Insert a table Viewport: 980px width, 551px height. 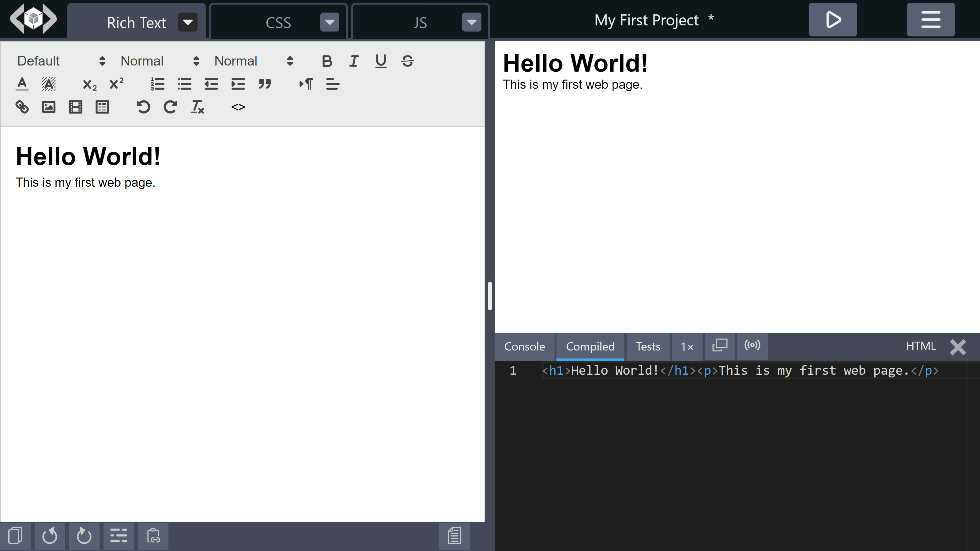102,107
